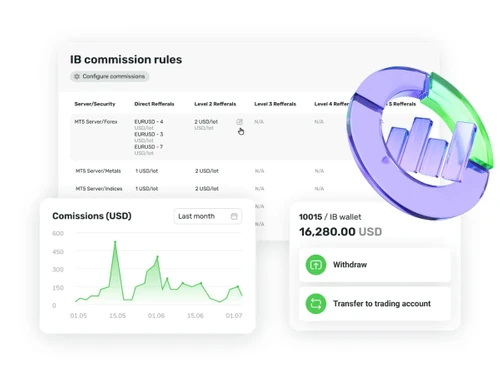Click the gear icon beside Configure commissions
Screen dimensions: 500x375
point(77,76)
